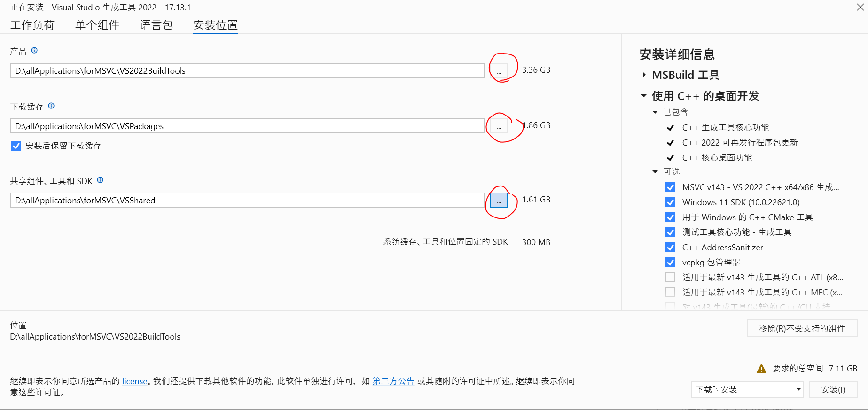Enable the v143 C++ MFC component
The image size is (868, 410).
[670, 292]
